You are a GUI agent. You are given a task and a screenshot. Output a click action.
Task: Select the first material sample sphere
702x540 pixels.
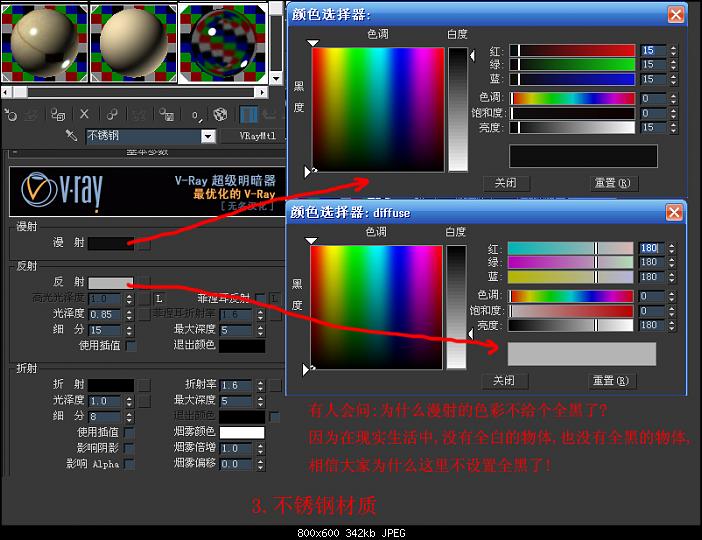tap(45, 43)
